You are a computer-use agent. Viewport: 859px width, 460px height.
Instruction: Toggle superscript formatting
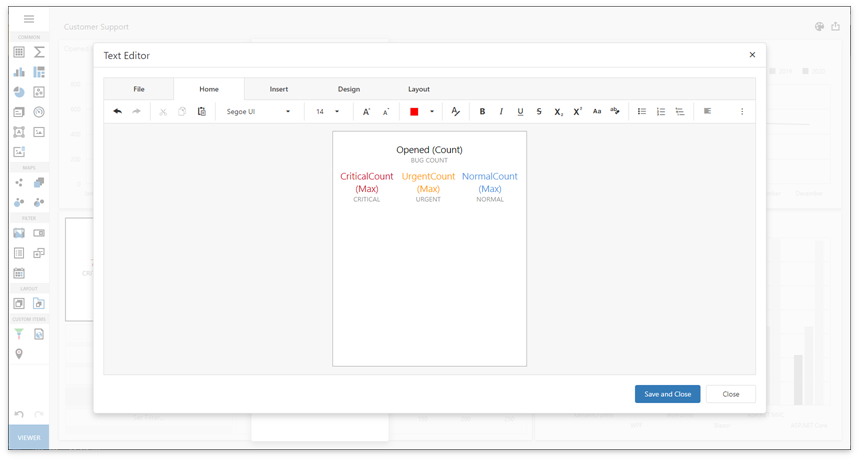coord(577,112)
